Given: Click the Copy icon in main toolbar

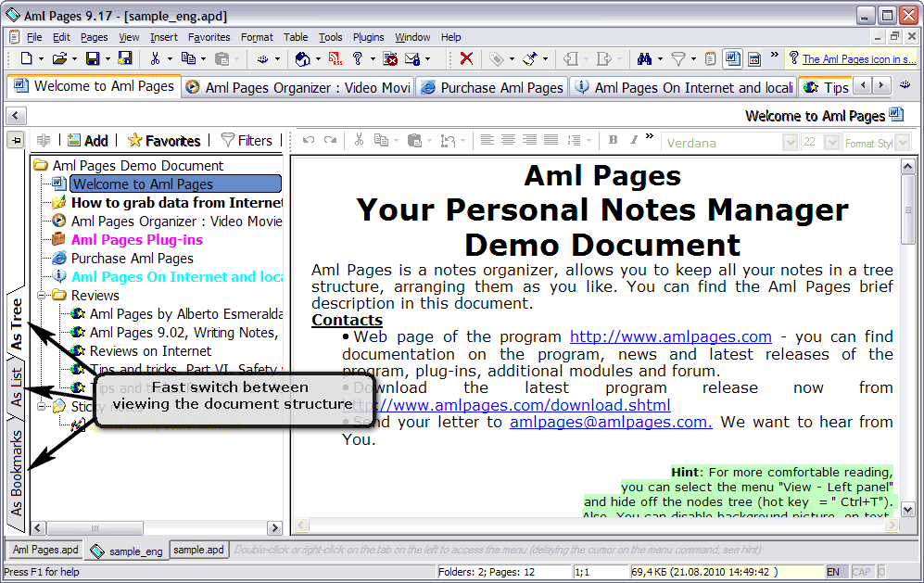Looking at the screenshot, I should pyautogui.click(x=188, y=58).
